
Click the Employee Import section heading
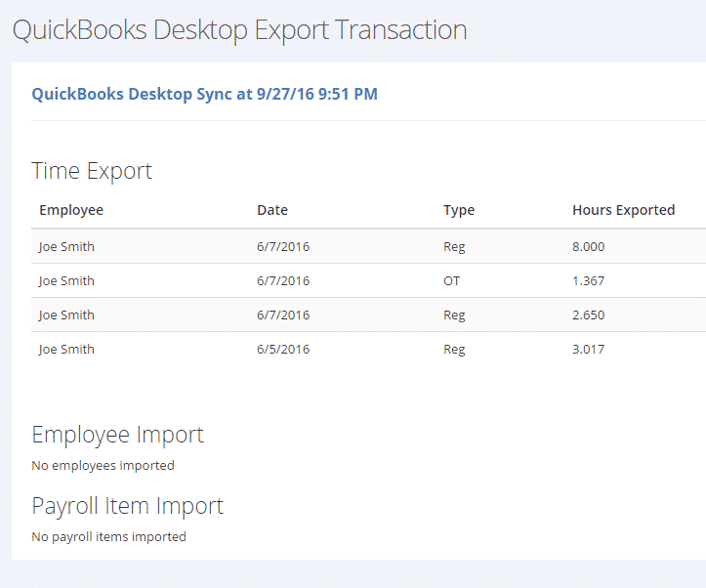pyautogui.click(x=117, y=436)
